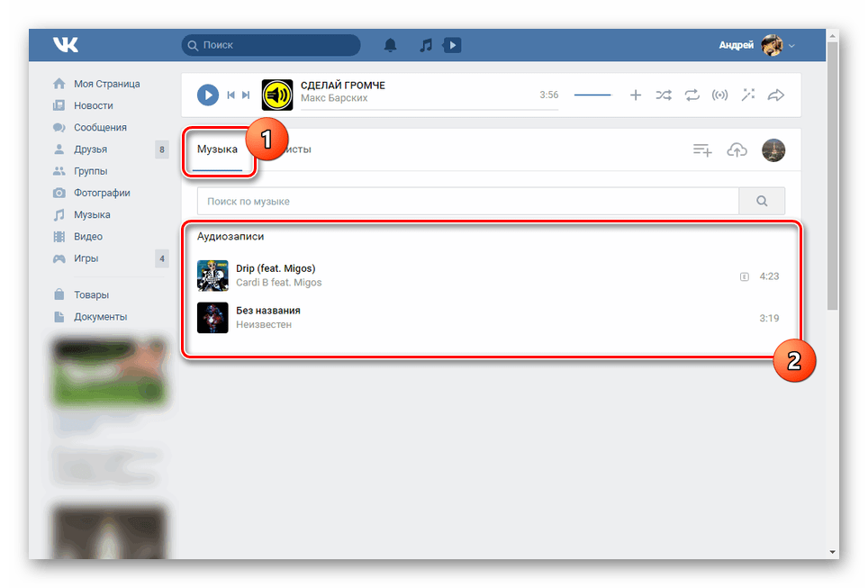The image size is (868, 588).
Task: Click the track progress bar under СДЕЛАЙ ГРОМЧЕ
Action: click(429, 110)
